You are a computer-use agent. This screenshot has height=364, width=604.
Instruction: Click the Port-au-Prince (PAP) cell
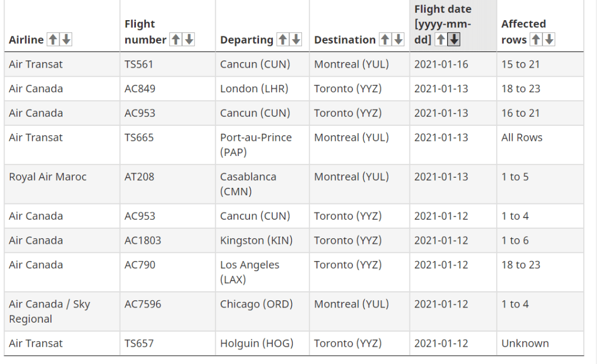coord(262,145)
